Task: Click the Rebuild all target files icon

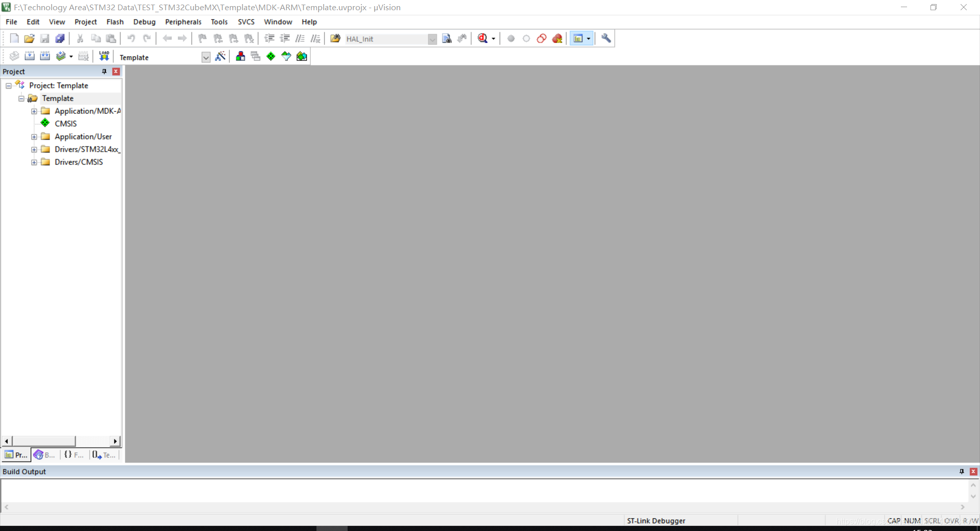Action: [x=45, y=56]
